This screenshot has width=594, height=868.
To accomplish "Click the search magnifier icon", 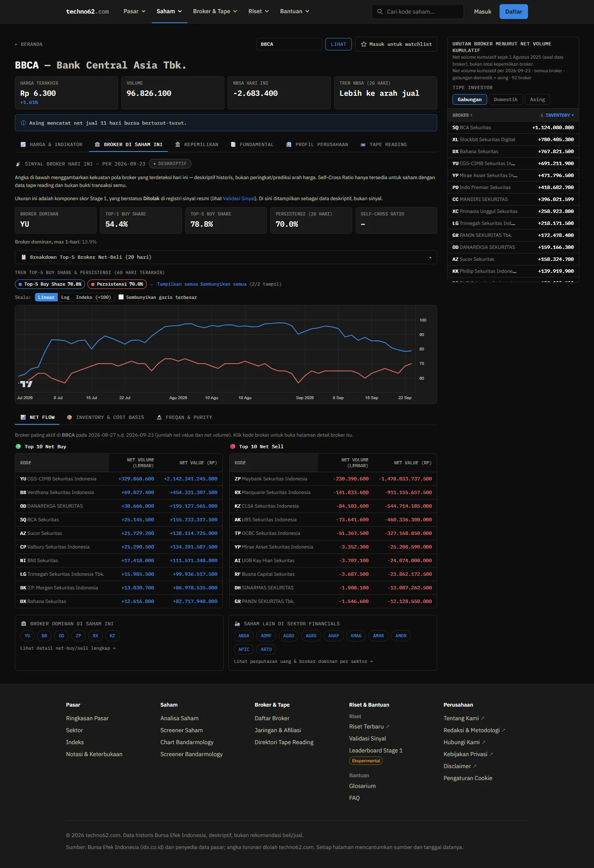I will point(380,12).
